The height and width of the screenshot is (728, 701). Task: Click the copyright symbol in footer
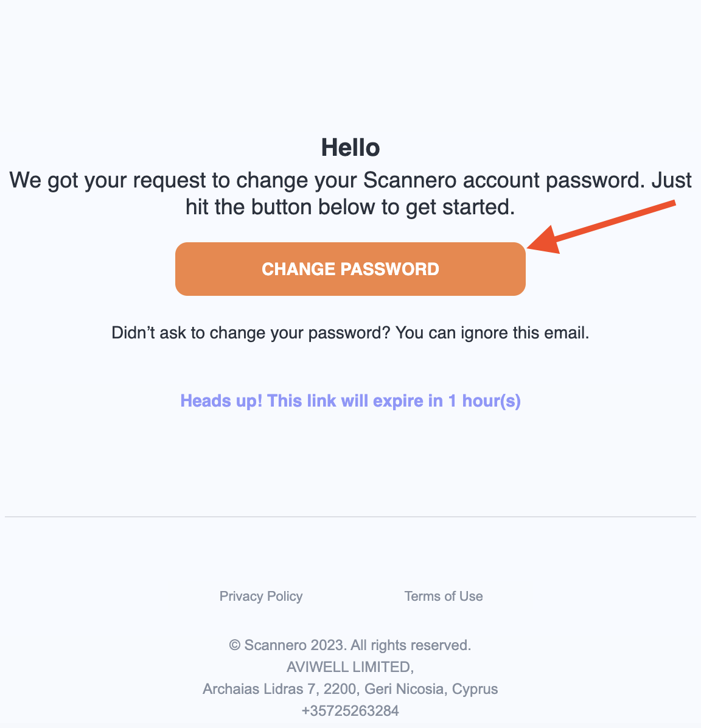(235, 645)
